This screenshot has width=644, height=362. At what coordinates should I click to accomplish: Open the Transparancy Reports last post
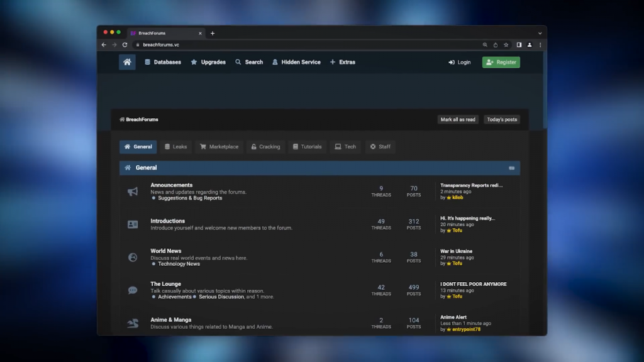coord(471,185)
